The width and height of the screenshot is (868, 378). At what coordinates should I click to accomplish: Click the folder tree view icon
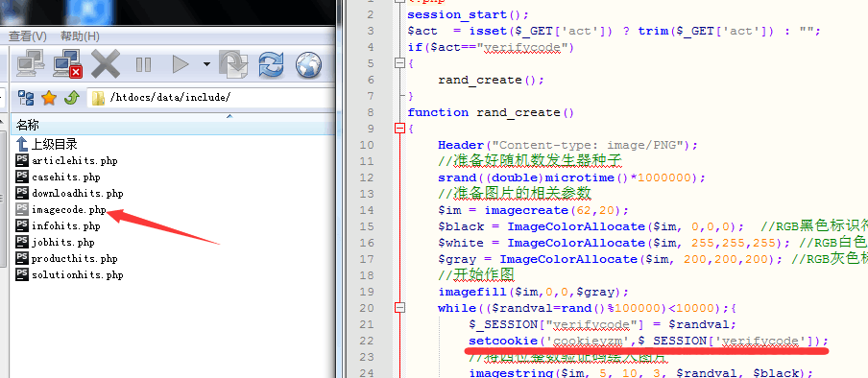[x=26, y=98]
